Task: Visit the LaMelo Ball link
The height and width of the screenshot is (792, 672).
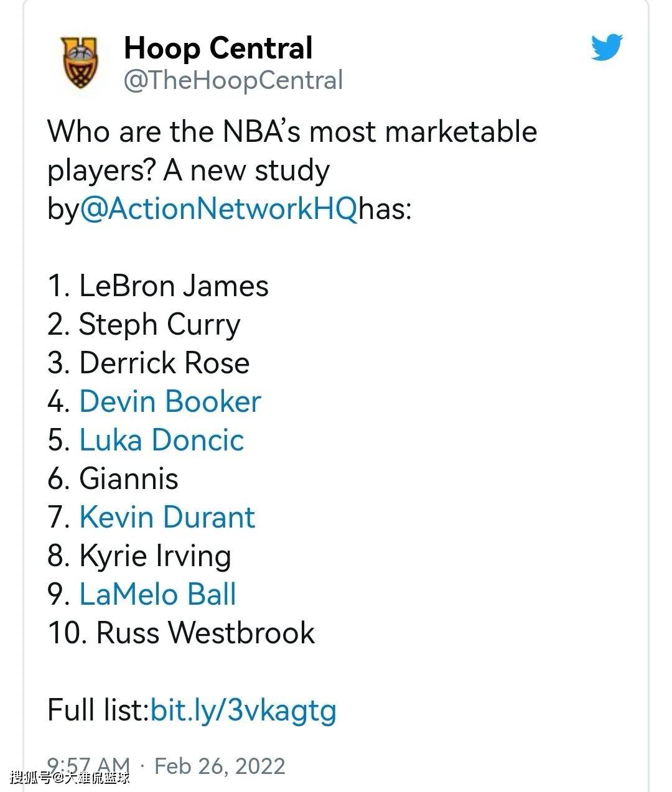Action: (x=158, y=594)
